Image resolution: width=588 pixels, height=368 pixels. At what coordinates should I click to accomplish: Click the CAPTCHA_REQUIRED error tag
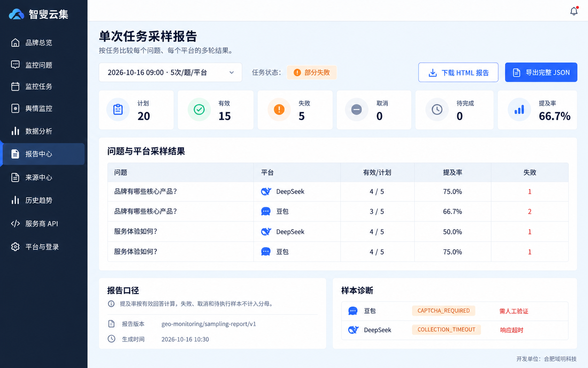(x=443, y=311)
